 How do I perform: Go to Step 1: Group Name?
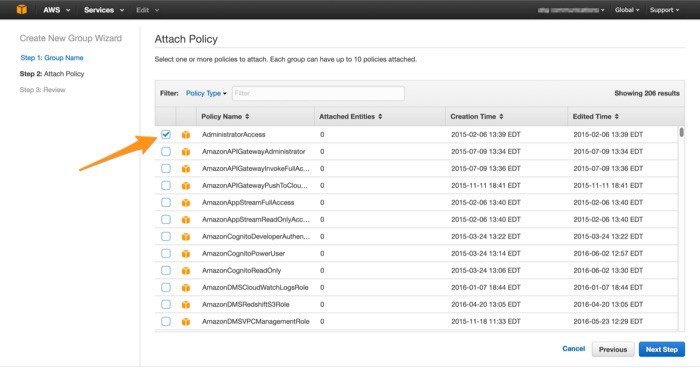click(52, 58)
